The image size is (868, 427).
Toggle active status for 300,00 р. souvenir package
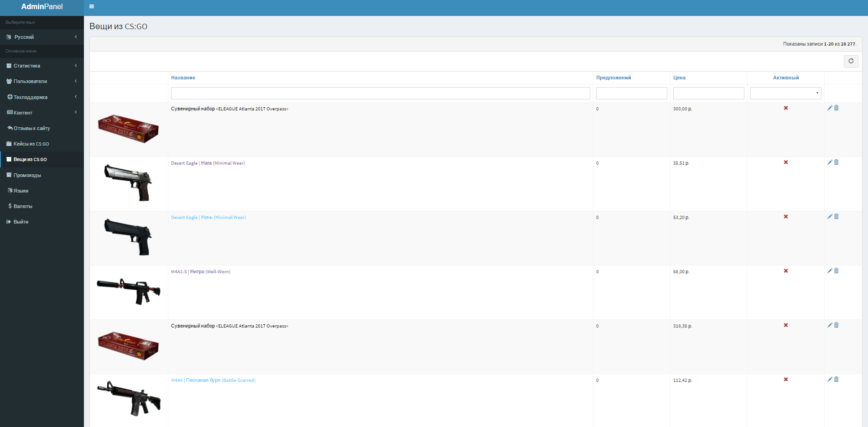point(786,108)
